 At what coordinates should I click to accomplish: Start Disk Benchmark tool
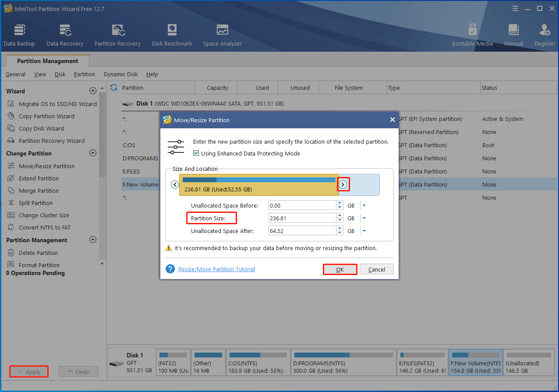click(172, 35)
